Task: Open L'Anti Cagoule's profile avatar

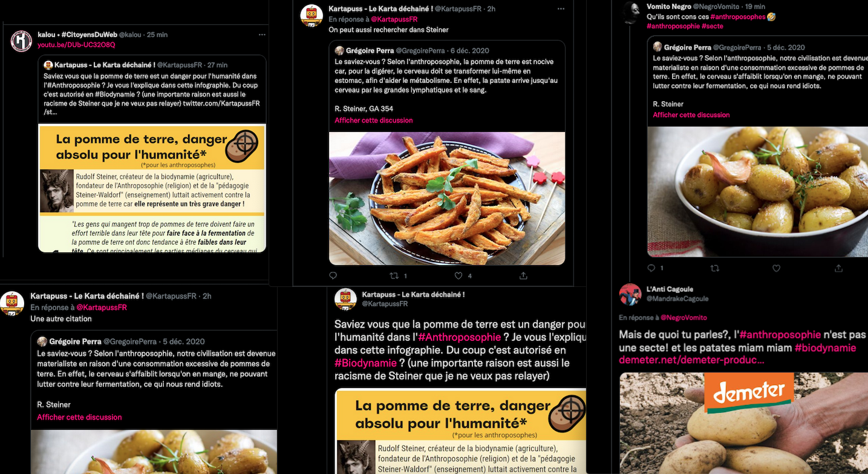Action: [x=630, y=294]
